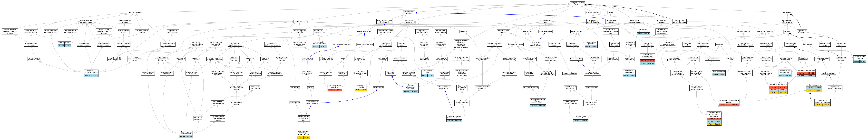Click the "muscle system process" node
868x140 pixels.
tap(555, 44)
